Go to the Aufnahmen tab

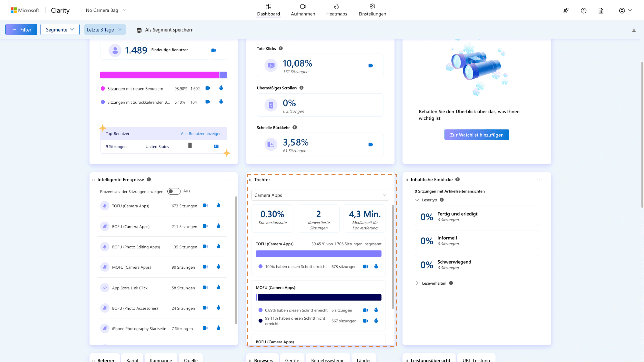coord(303,10)
